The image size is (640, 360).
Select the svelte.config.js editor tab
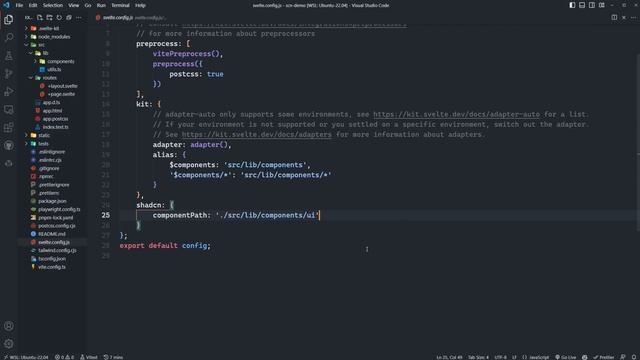coord(118,18)
